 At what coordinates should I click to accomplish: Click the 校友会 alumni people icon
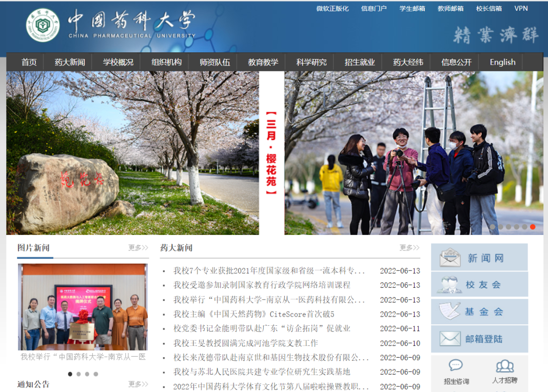point(449,285)
